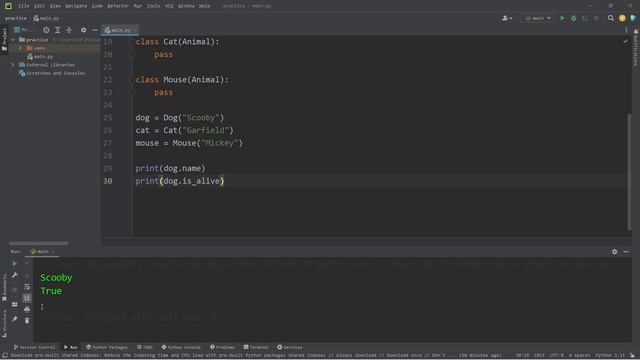This screenshot has height=360, width=640.
Task: Open the Project view selector dropdown
Action: click(24, 30)
